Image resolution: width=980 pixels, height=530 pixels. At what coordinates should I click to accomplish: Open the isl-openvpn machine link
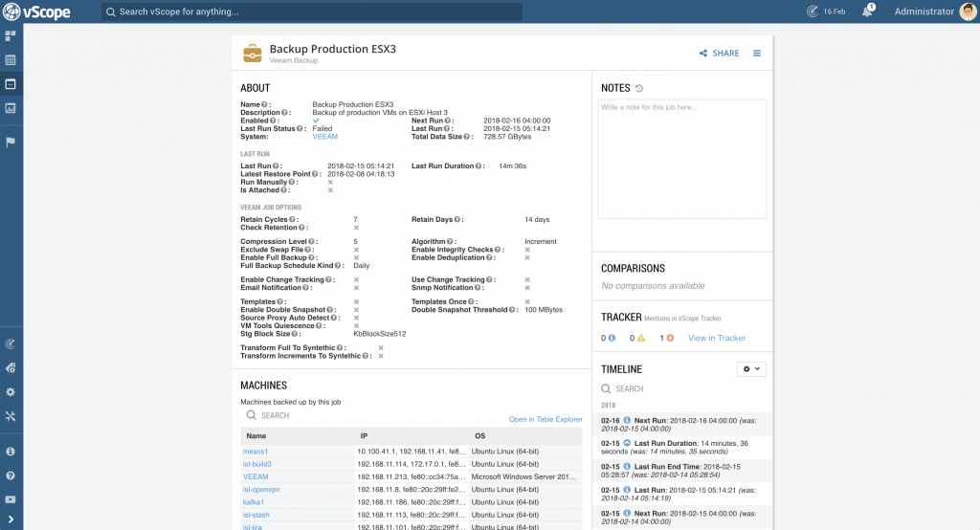(261, 490)
